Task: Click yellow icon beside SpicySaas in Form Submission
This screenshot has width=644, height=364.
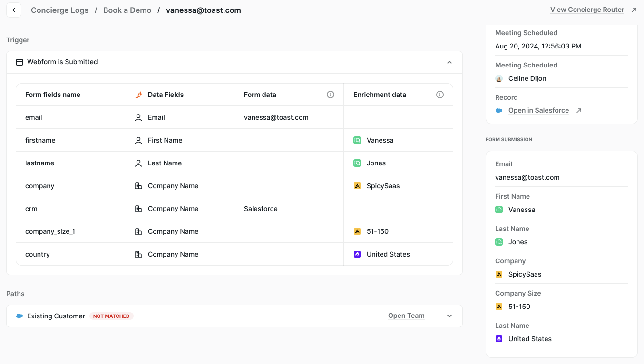Action: [499, 274]
